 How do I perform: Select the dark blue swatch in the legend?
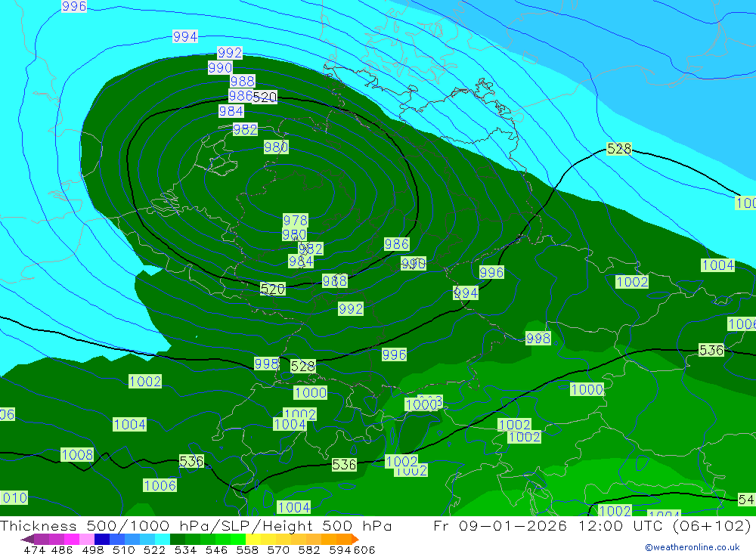click(102, 539)
